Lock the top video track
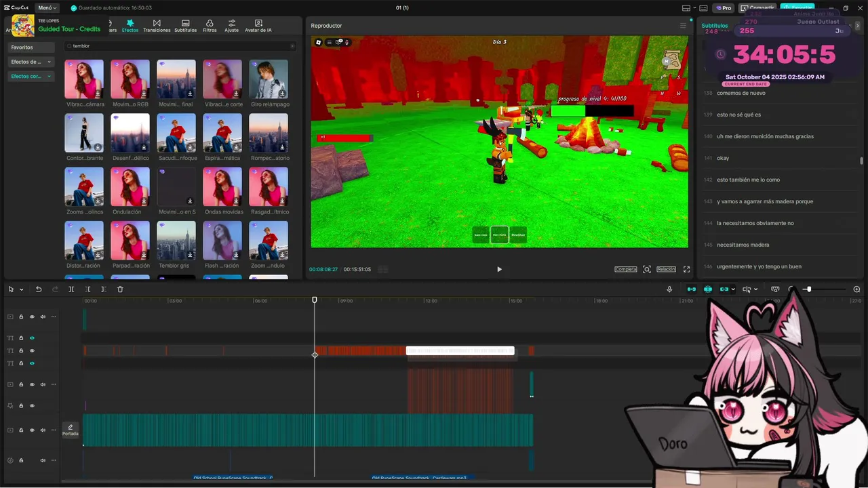Screen dimensions: 868x488 [21, 317]
